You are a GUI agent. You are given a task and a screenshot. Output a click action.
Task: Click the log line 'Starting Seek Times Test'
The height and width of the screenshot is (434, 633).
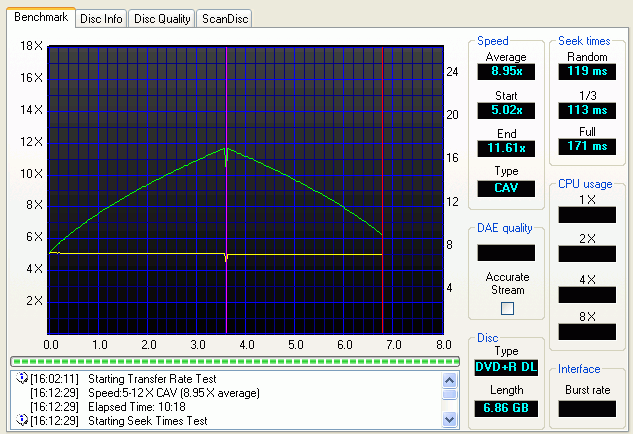pyautogui.click(x=147, y=421)
